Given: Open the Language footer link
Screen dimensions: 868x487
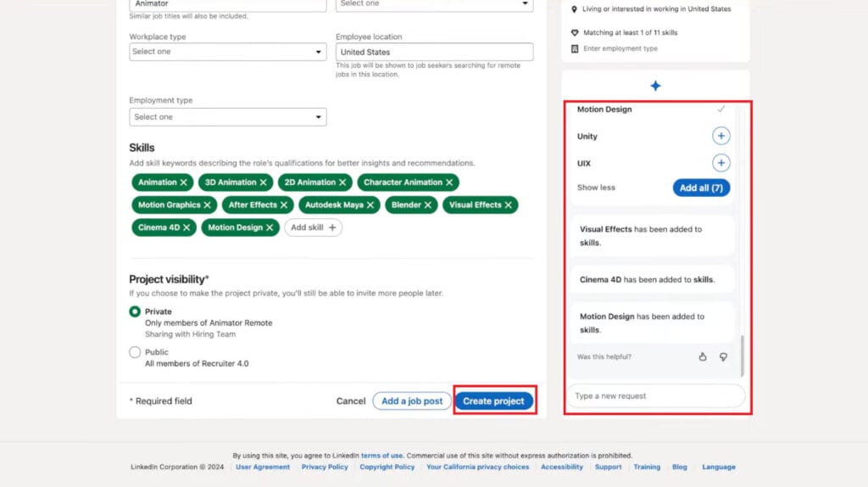Looking at the screenshot, I should click(x=719, y=467).
